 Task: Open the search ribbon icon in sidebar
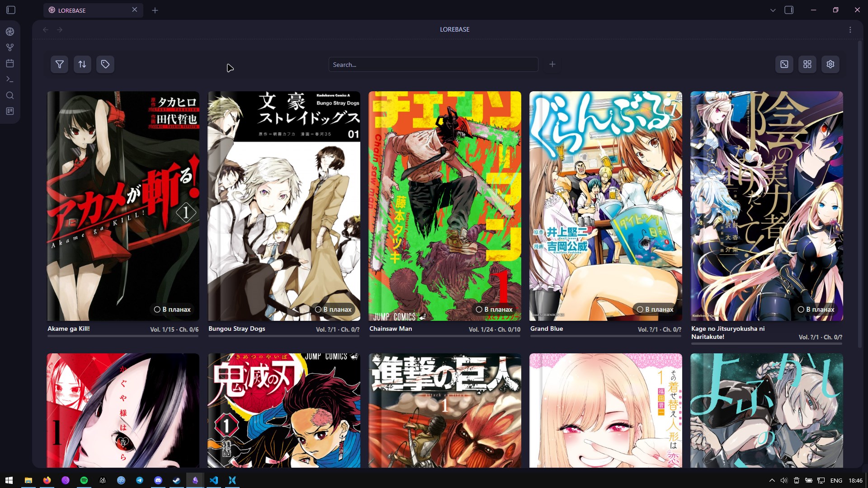(x=10, y=95)
